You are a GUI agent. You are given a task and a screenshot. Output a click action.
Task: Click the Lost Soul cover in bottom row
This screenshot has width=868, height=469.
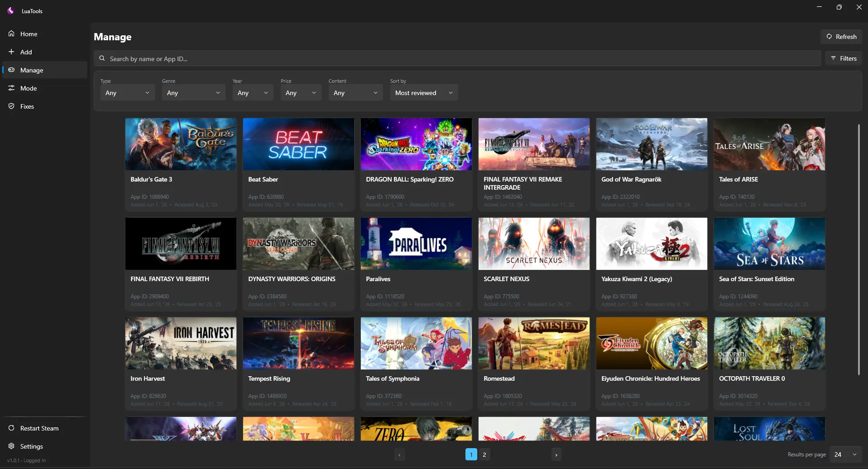[x=769, y=429]
